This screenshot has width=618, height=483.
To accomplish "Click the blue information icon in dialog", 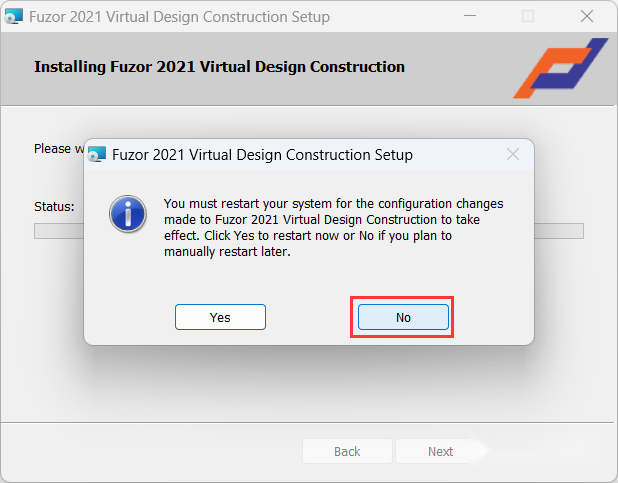I will [x=128, y=214].
